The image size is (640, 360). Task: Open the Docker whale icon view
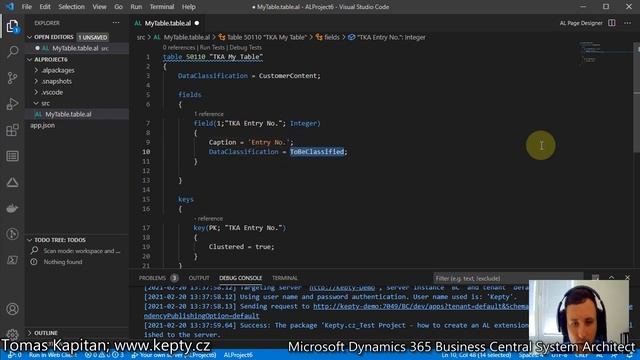[x=12, y=208]
